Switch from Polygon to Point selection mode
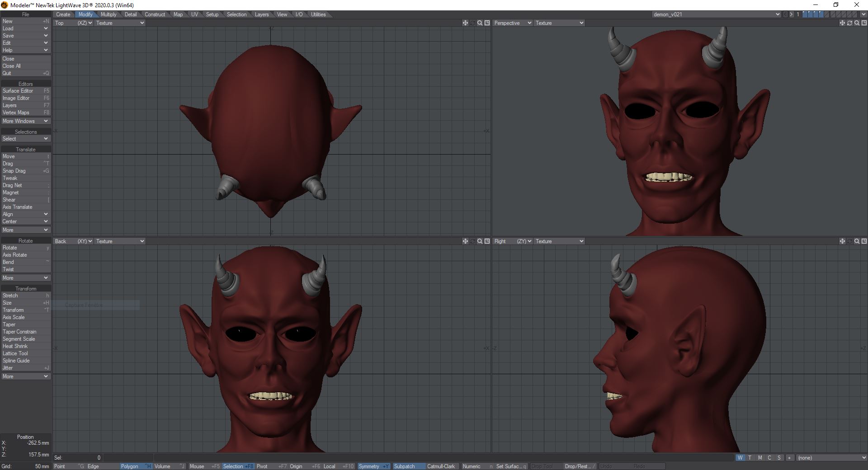The height and width of the screenshot is (470, 868). tap(59, 466)
